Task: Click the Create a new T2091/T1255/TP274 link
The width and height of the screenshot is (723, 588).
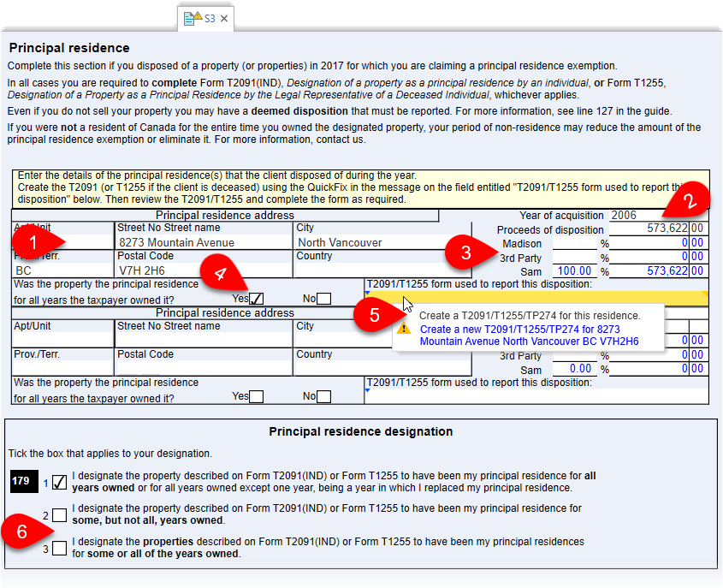Action: 529,336
